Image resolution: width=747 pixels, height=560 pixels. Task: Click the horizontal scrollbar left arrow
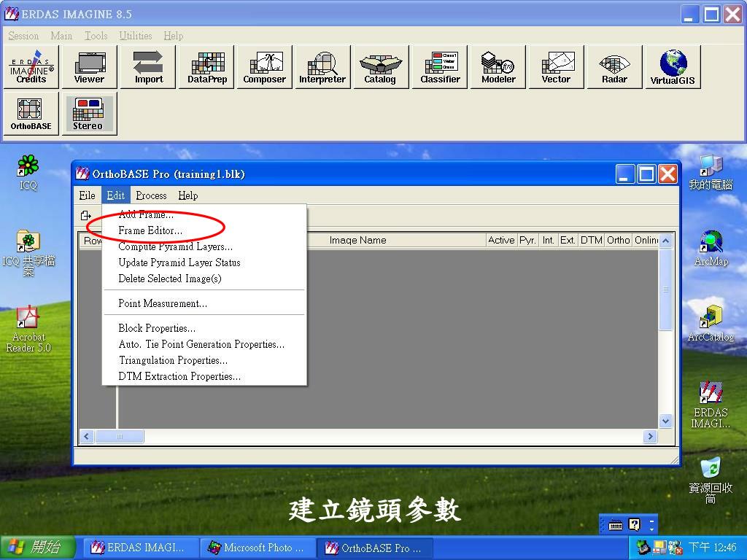87,436
